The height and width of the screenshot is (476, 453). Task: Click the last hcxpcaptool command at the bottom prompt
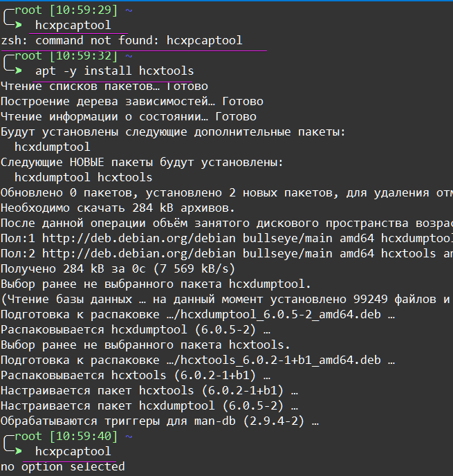73,451
